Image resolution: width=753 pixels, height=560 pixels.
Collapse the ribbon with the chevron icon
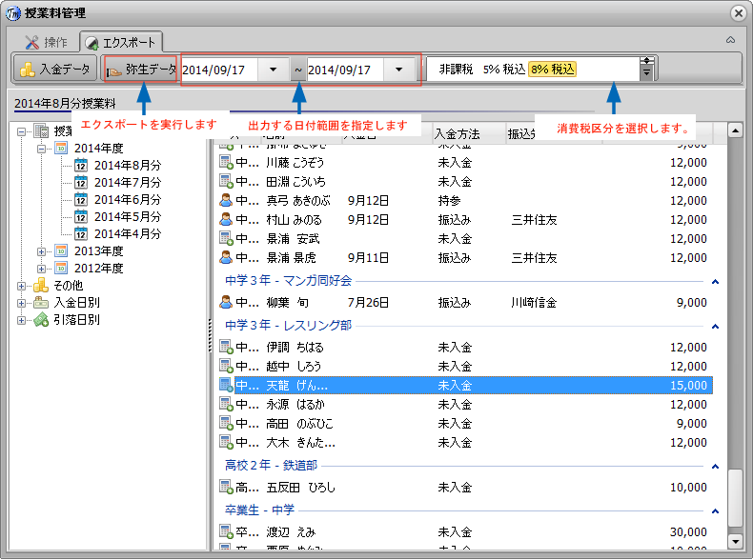(730, 40)
